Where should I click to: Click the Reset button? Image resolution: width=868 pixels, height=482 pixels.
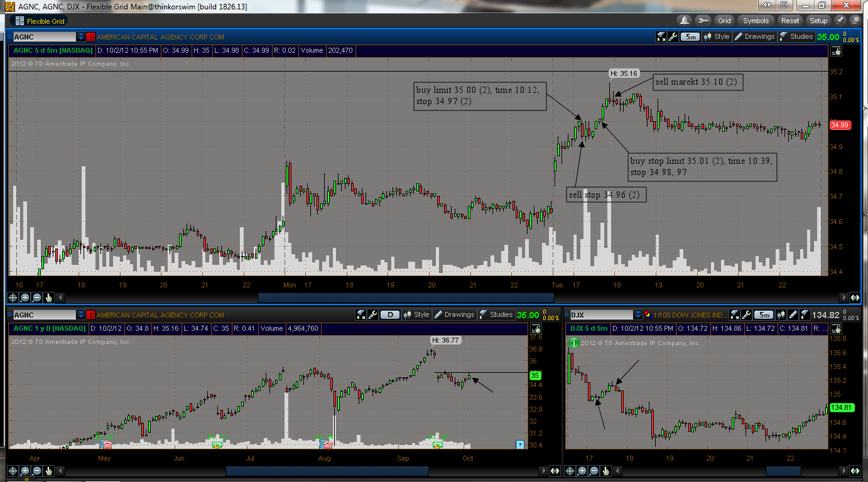(x=790, y=21)
